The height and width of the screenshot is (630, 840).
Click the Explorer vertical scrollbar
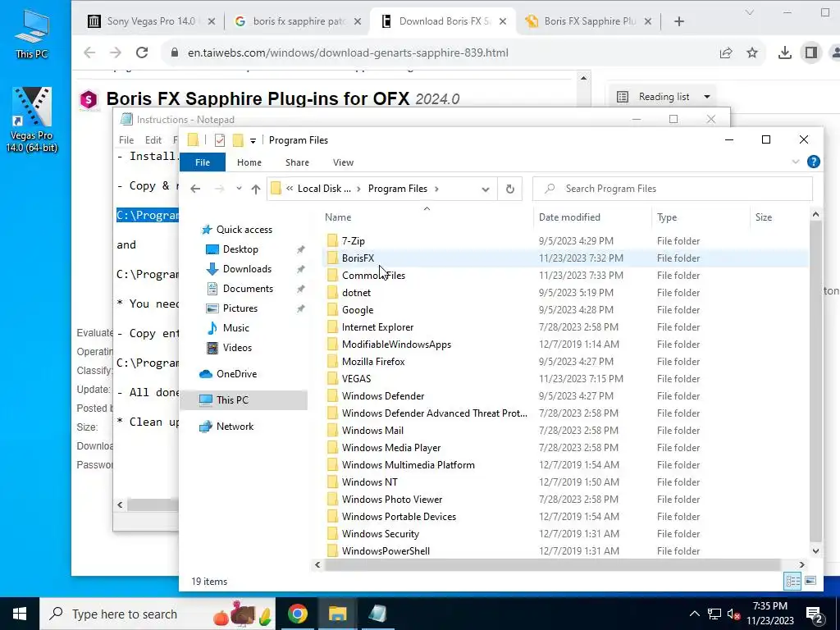pyautogui.click(x=815, y=381)
